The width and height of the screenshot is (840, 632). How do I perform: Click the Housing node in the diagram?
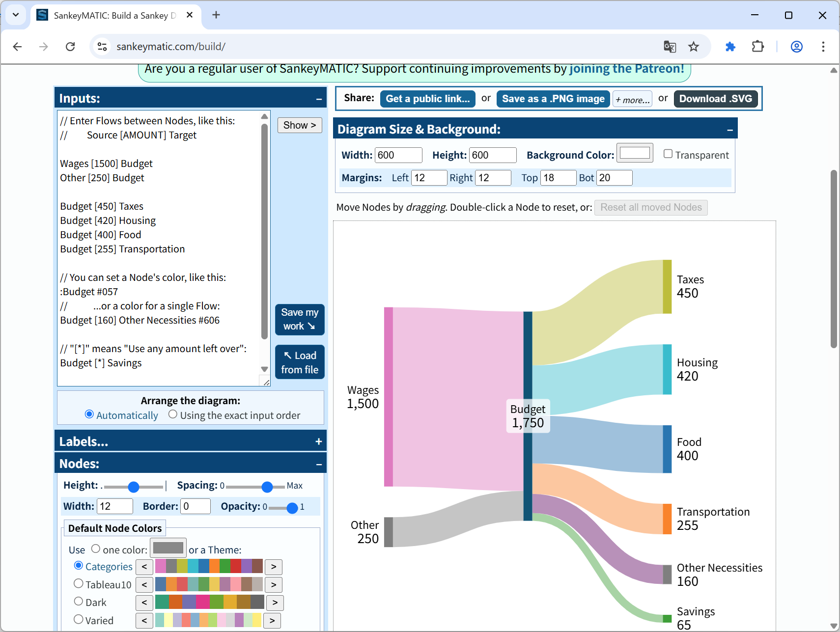[x=667, y=369]
